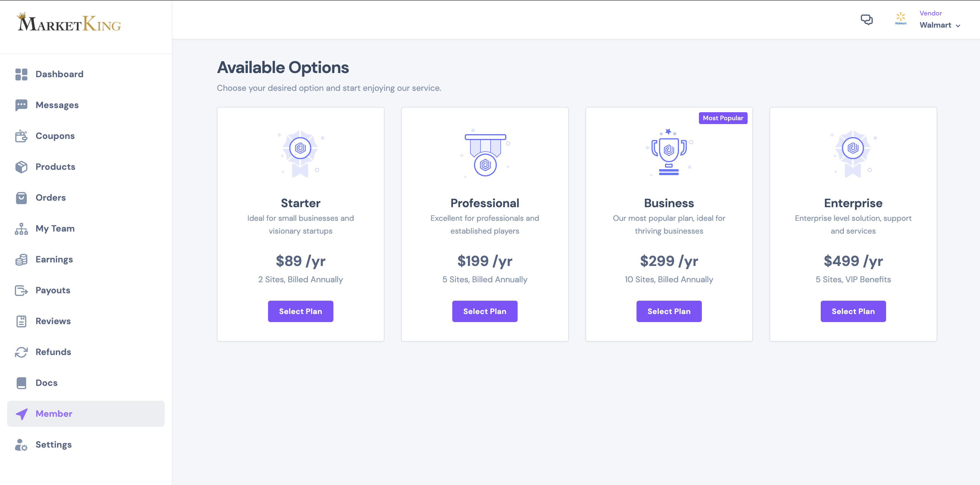
Task: Click the Products sidebar icon
Action: (x=23, y=167)
